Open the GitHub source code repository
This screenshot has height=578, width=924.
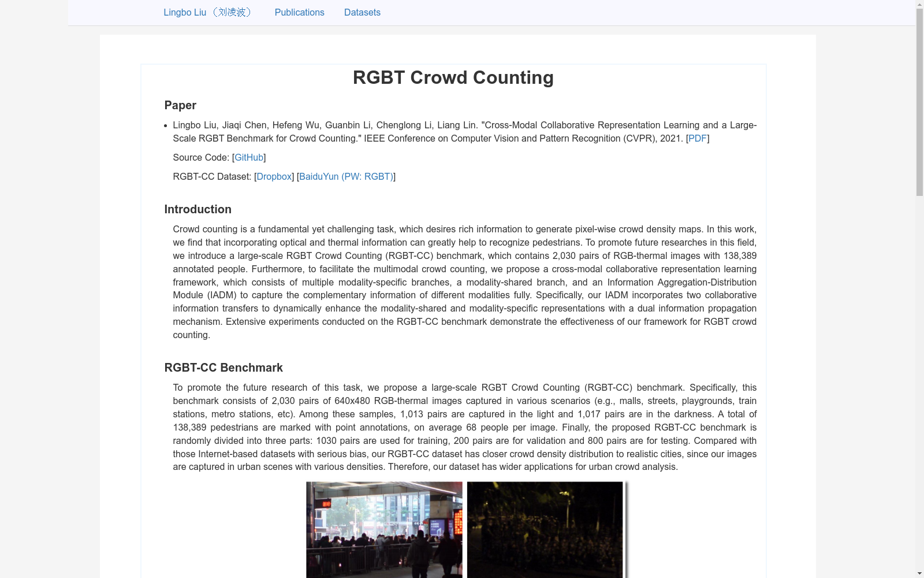[248, 157]
